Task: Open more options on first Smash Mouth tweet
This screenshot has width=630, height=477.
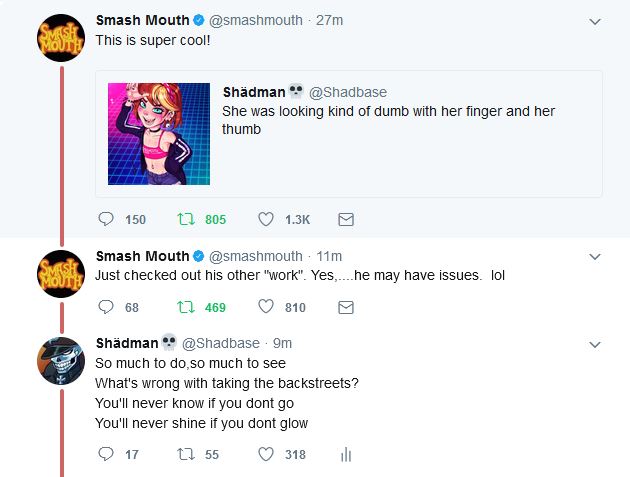Action: (x=595, y=21)
